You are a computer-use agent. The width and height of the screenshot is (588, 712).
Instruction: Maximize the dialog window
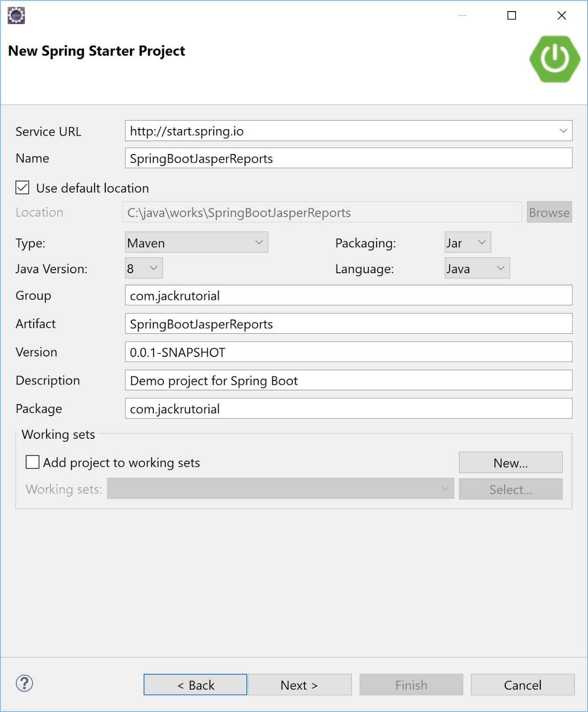[512, 16]
